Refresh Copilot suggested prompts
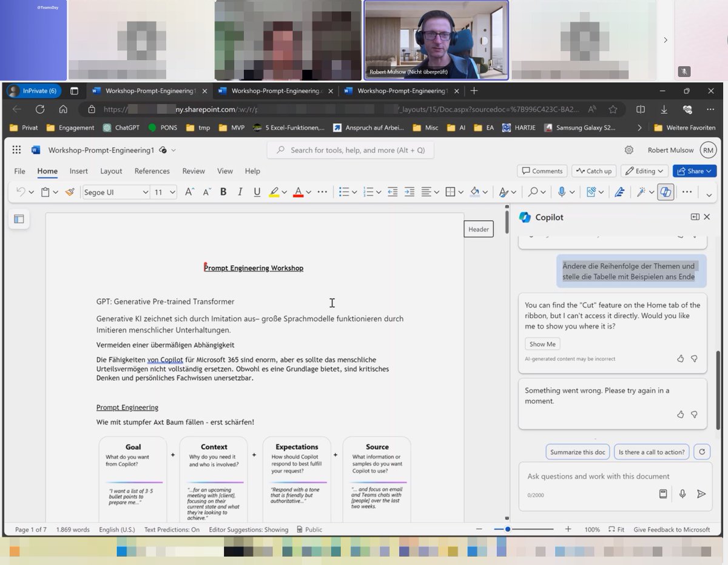 [702, 452]
